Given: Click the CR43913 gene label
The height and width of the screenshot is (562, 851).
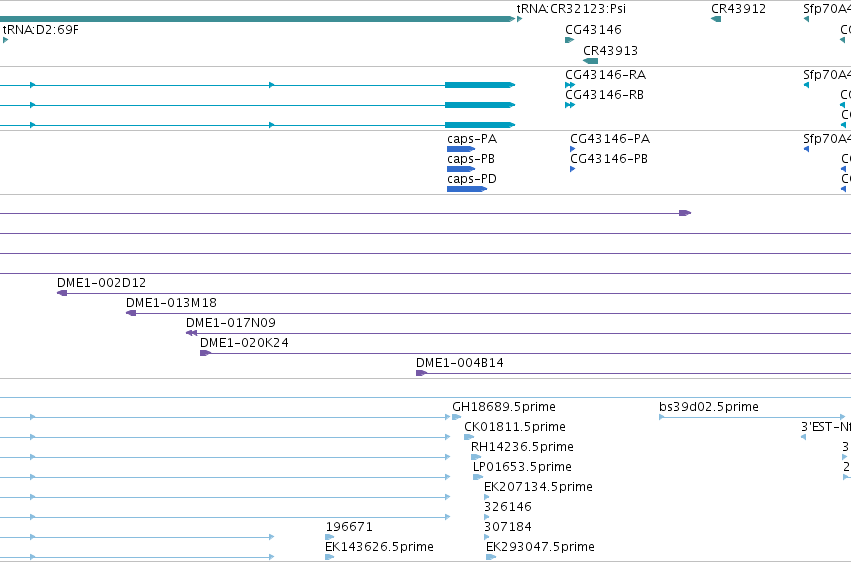Looking at the screenshot, I should point(610,50).
